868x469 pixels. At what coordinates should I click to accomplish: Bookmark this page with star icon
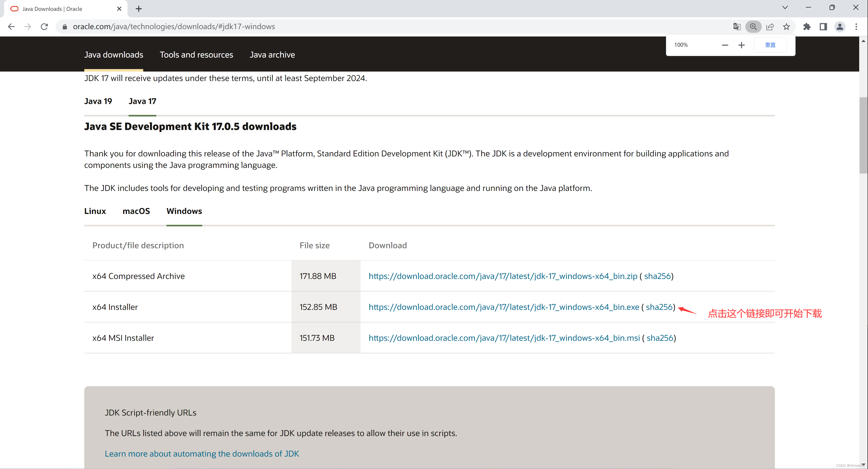pyautogui.click(x=786, y=27)
